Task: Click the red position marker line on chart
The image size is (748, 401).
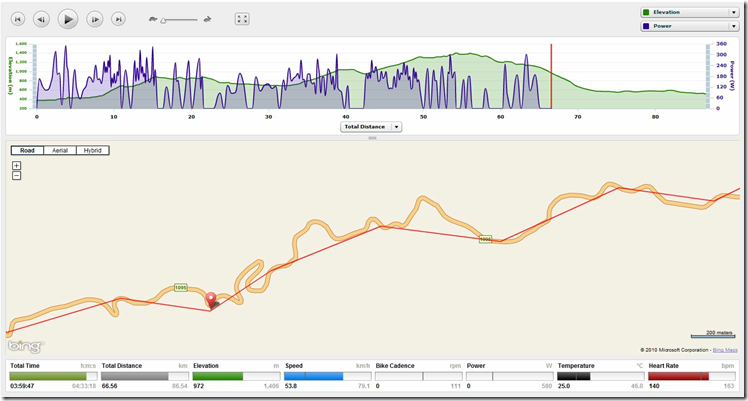Action: click(551, 76)
